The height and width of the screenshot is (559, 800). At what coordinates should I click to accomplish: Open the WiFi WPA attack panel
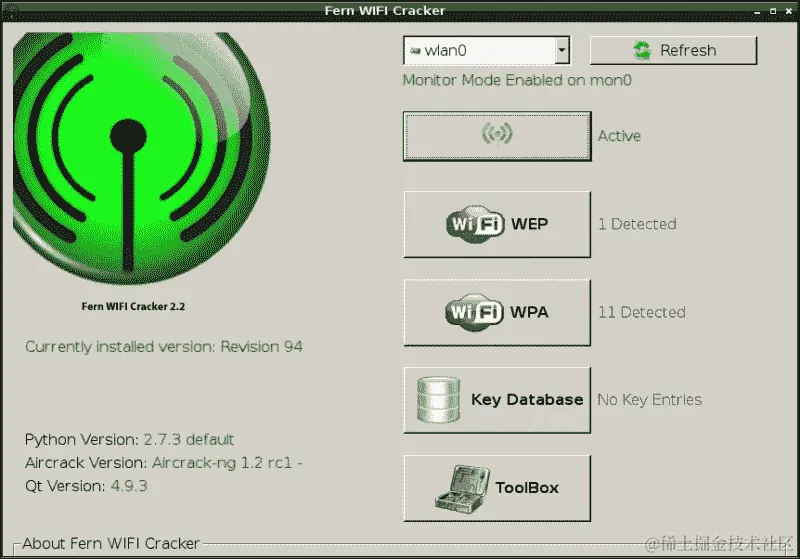(497, 312)
